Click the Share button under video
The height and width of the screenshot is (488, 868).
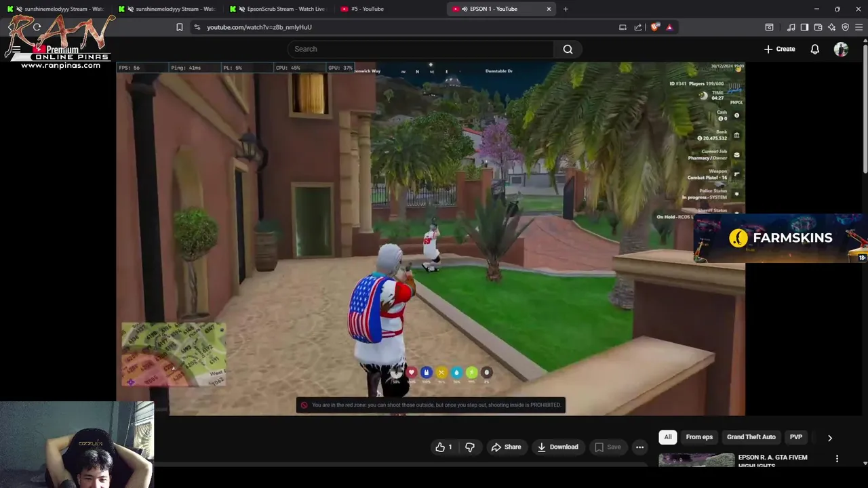[x=506, y=447]
